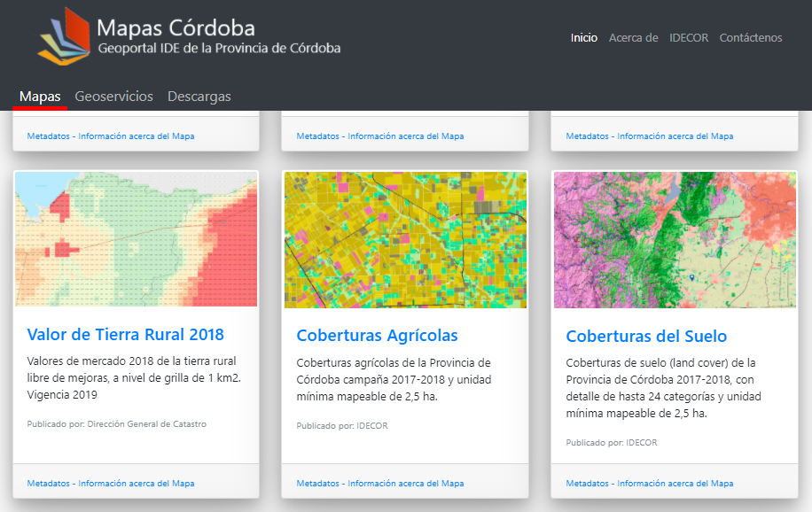Open the Inicio navigation link
The height and width of the screenshot is (512, 812).
pyautogui.click(x=583, y=38)
